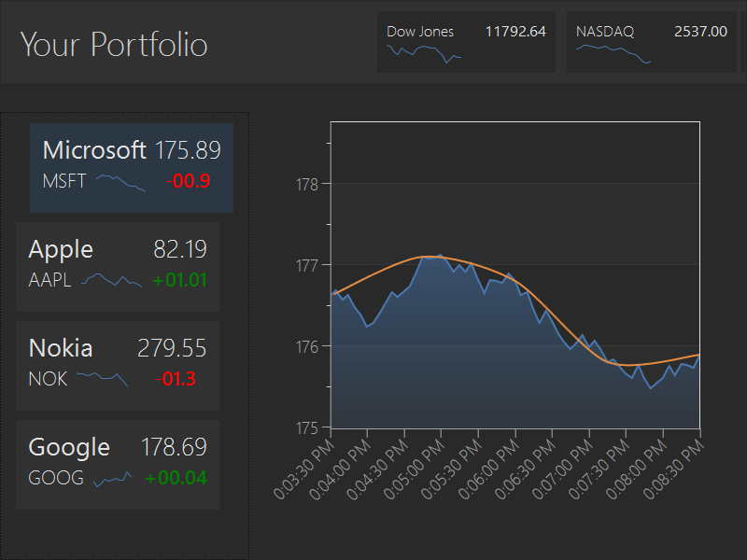The image size is (747, 560).
Task: Click the 0:08:00 PM time axis label
Action: point(637,469)
